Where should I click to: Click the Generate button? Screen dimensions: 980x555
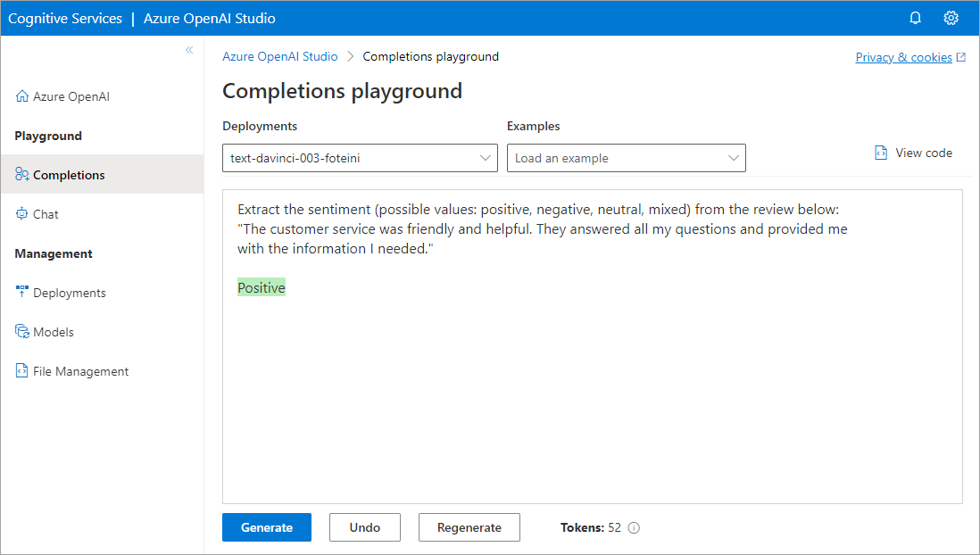pyautogui.click(x=266, y=527)
